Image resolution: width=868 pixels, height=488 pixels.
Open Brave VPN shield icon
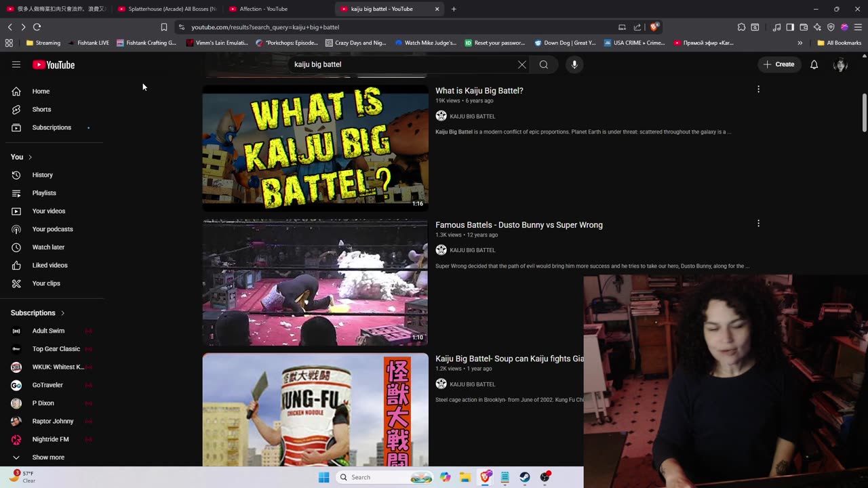[x=831, y=27]
